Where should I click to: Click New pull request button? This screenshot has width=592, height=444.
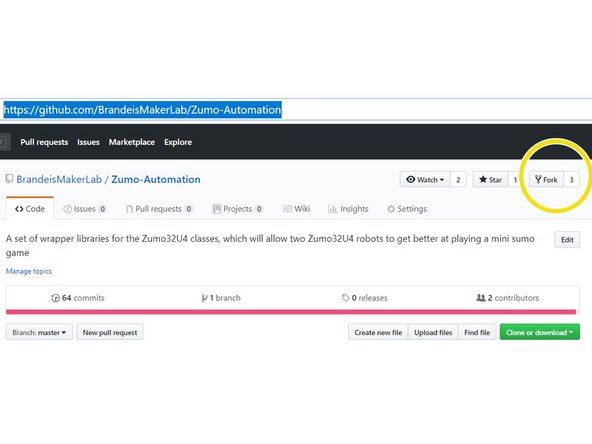point(110,332)
